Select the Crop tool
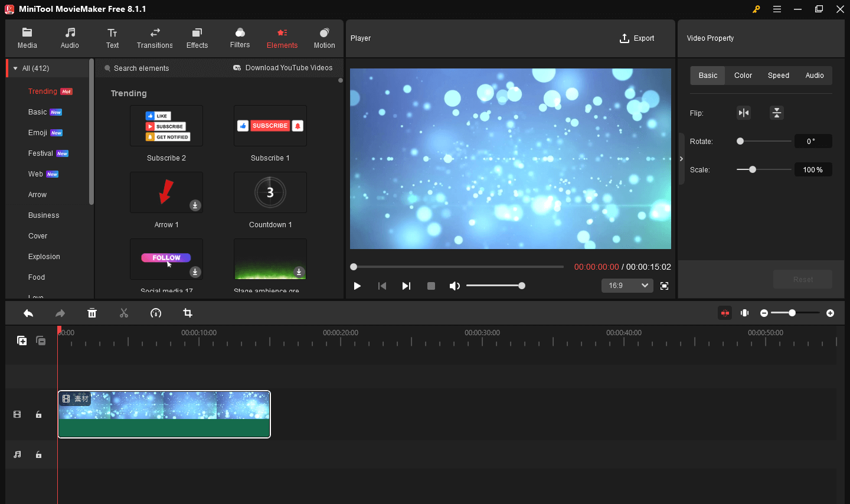Screen dimensions: 850x504 [x=188, y=313]
